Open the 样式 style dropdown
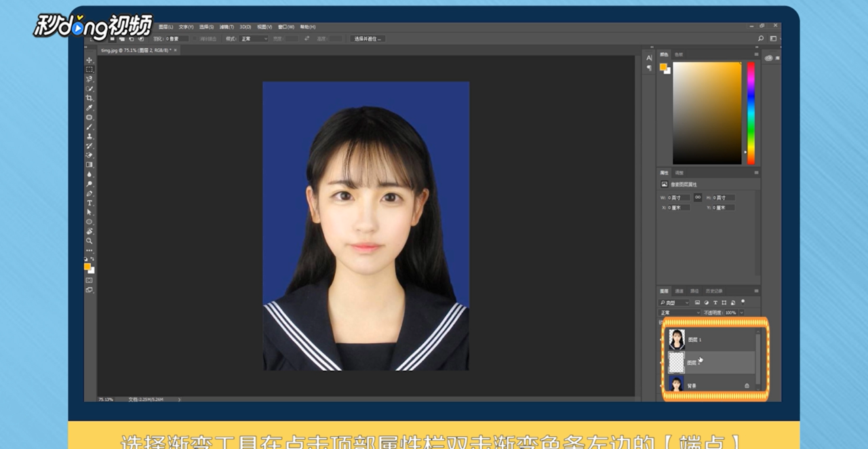 coord(255,39)
